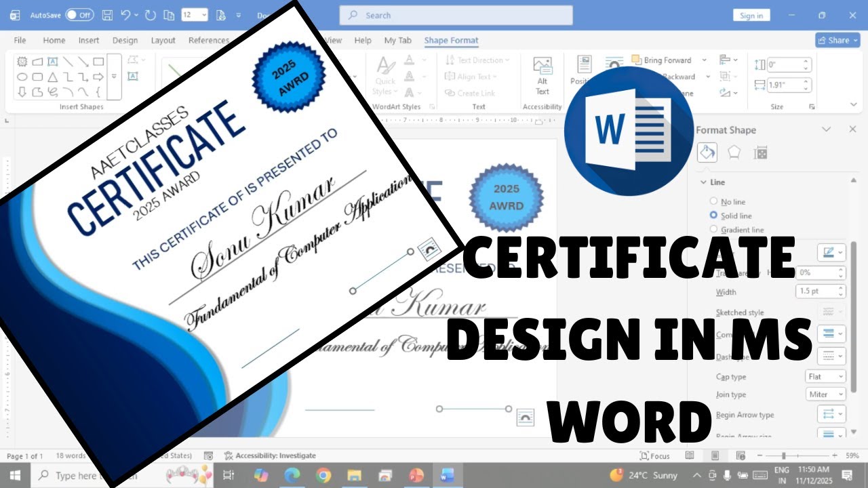Click the Sign in button
The image size is (868, 488).
click(751, 16)
